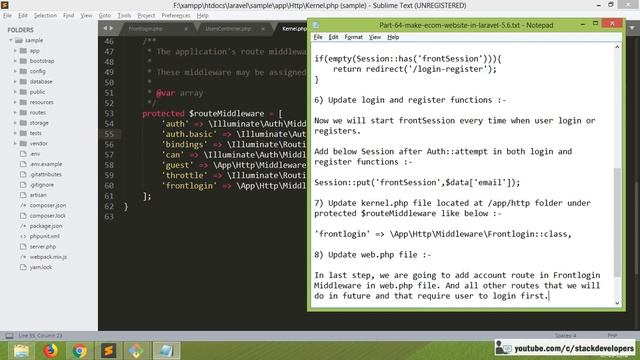The image size is (640, 360).
Task: Expand the storage folder
Action: pos(16,123)
